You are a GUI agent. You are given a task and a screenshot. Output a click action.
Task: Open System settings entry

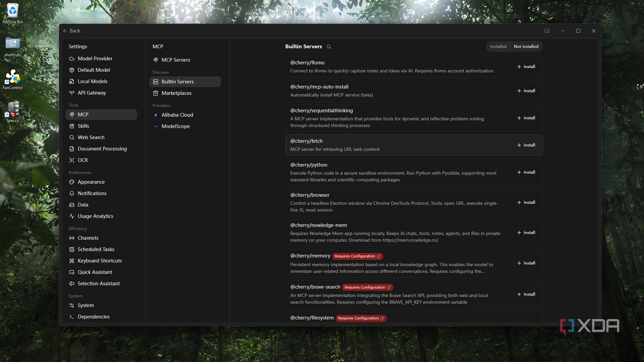[x=101, y=305]
